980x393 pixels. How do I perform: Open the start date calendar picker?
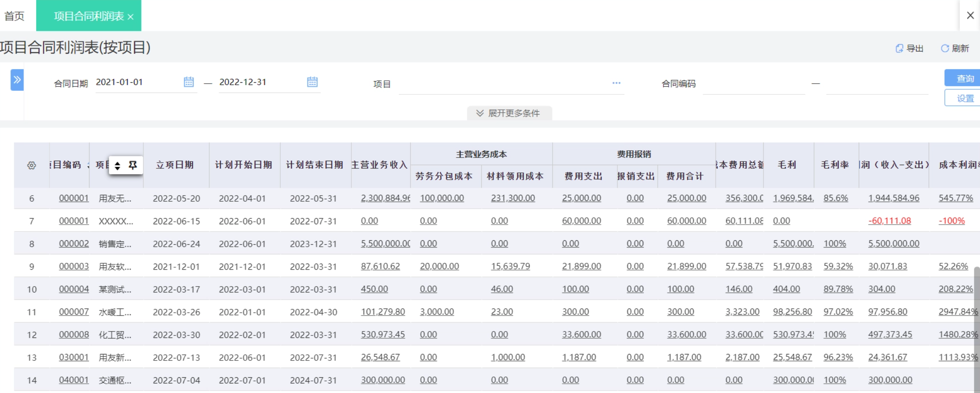[x=189, y=82]
